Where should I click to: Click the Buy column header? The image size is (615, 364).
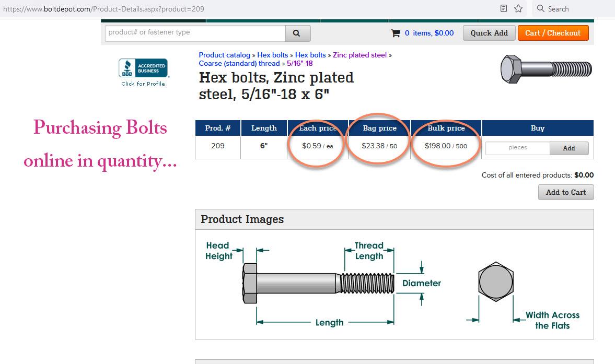(x=538, y=128)
